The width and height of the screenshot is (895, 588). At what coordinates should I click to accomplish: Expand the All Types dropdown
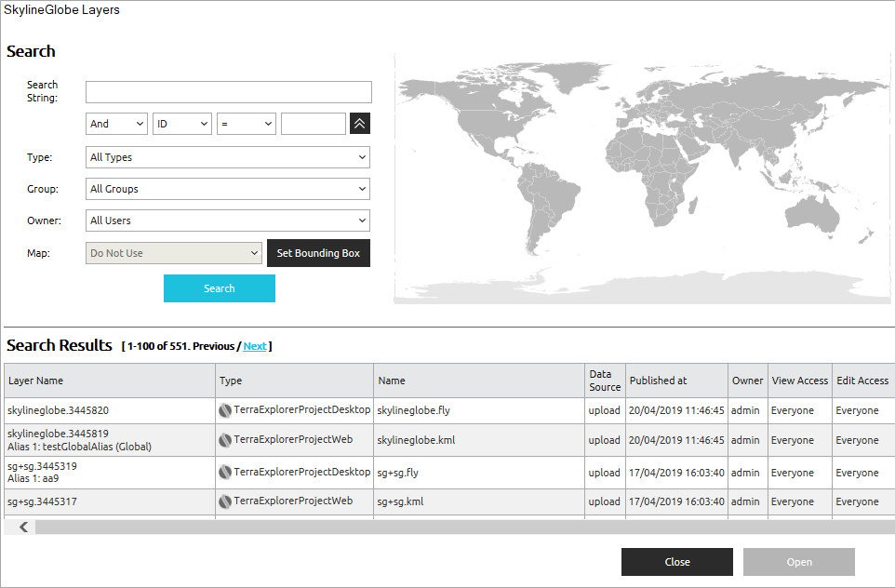pos(228,157)
